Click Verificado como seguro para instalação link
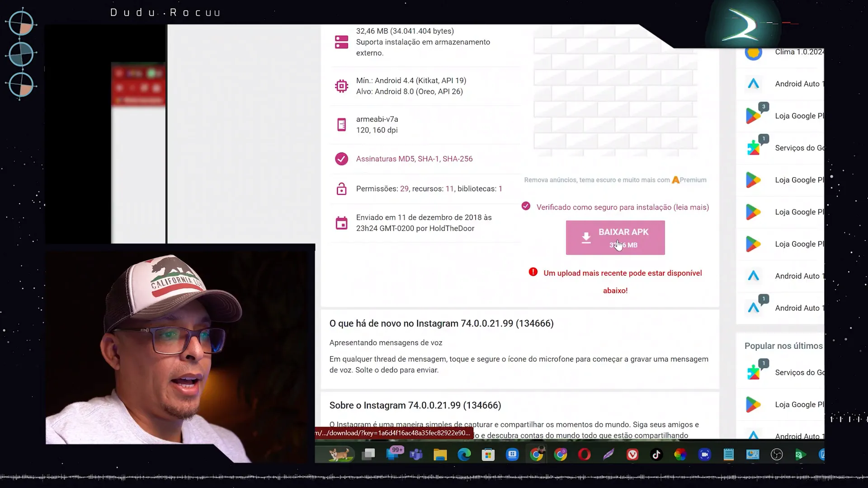This screenshot has height=488, width=868. (623, 207)
